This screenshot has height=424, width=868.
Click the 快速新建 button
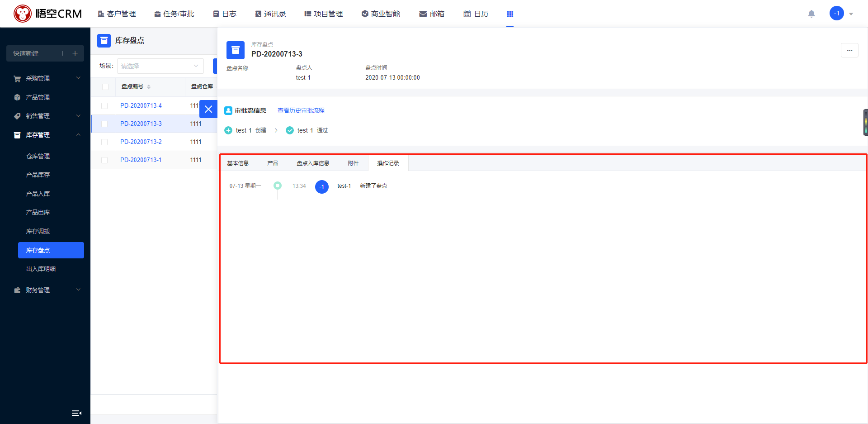(x=45, y=53)
